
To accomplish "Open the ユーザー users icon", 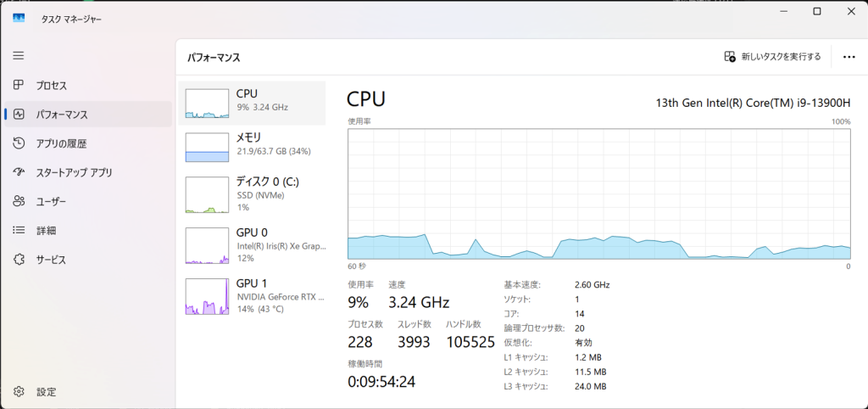I will coord(19,201).
